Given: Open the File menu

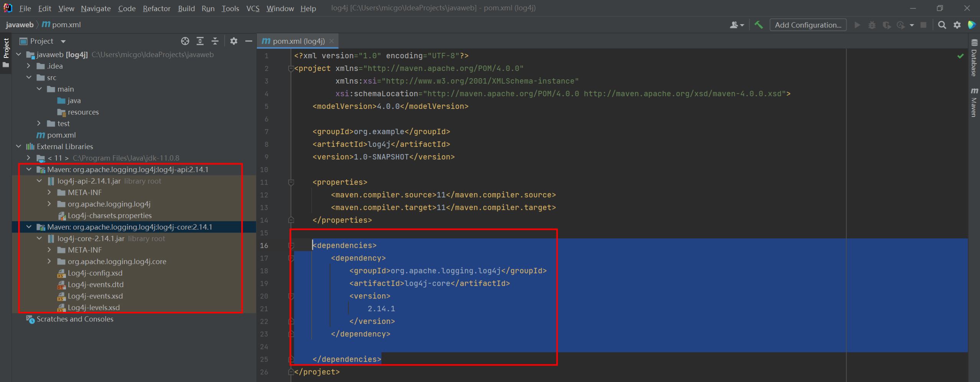Looking at the screenshot, I should [x=25, y=8].
